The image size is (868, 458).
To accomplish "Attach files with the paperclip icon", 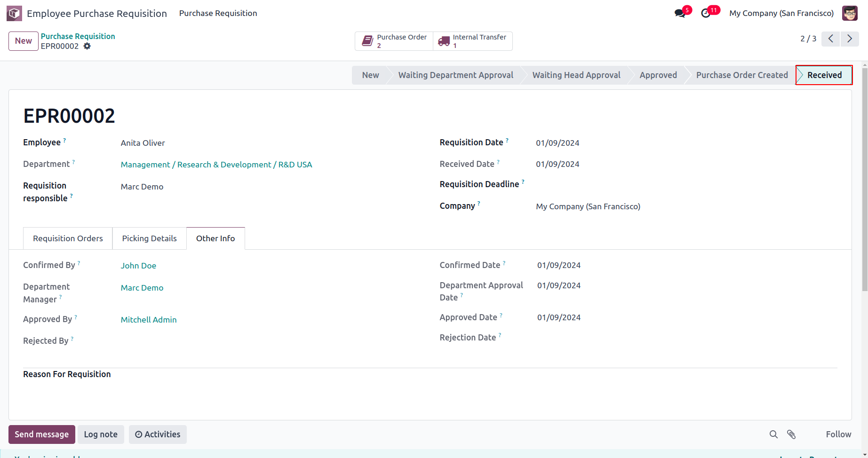I will [x=791, y=434].
